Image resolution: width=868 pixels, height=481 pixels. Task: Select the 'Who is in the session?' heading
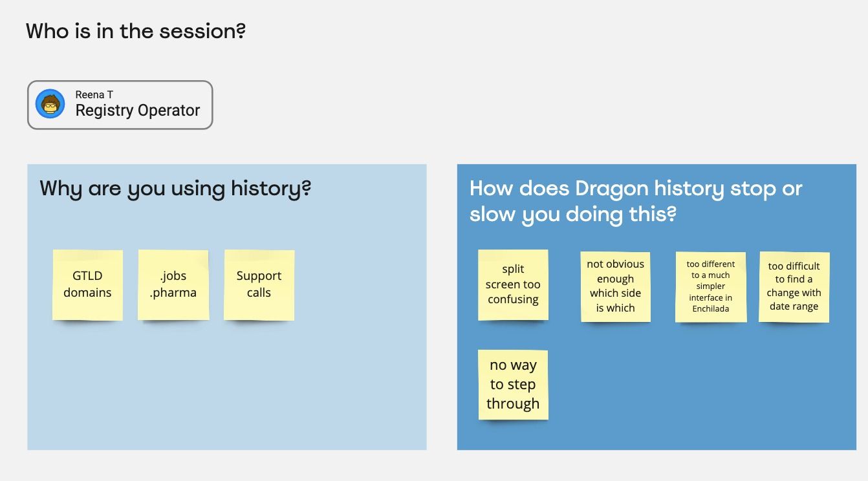(136, 30)
